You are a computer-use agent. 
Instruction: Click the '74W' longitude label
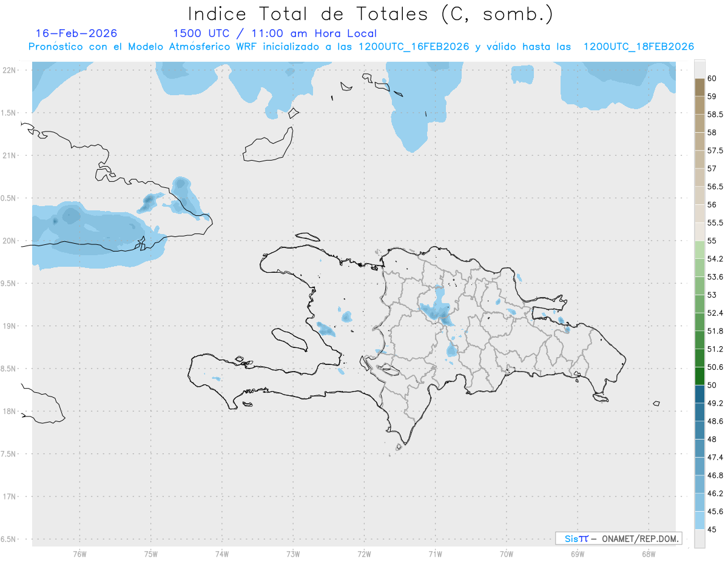[x=222, y=554]
